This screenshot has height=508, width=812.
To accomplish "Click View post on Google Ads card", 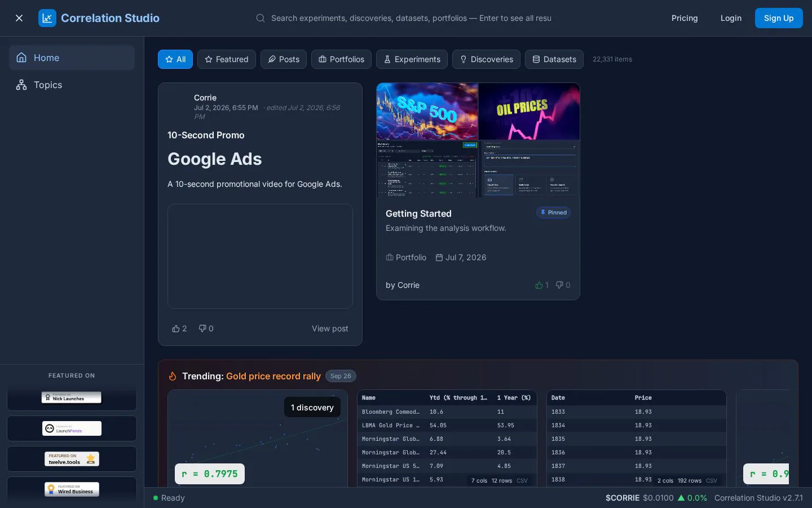I will [330, 329].
